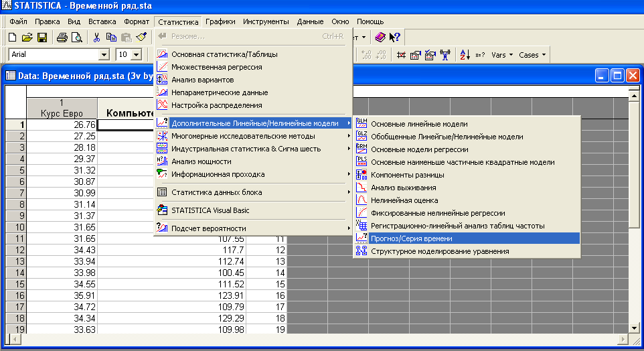Select row header 5
644x351 pixels.
16,170
